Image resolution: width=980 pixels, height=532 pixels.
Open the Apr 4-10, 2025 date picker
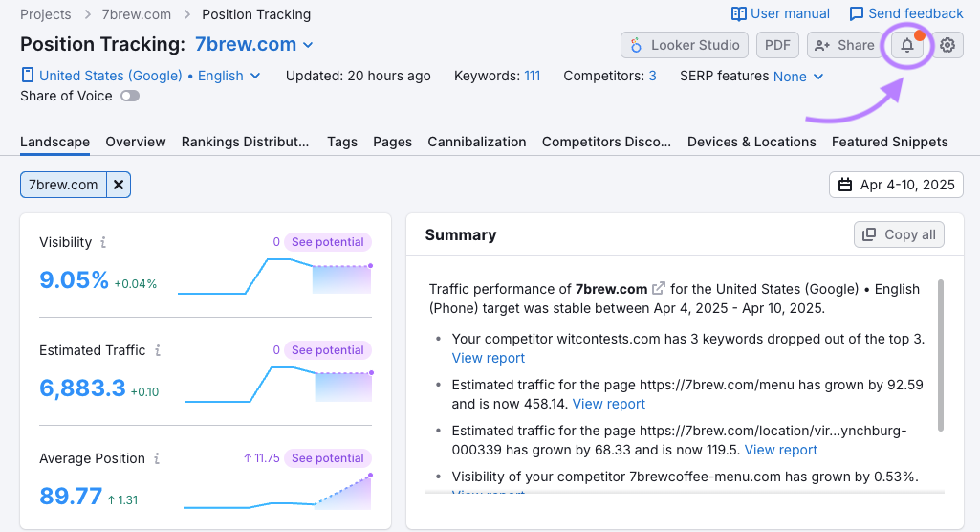pyautogui.click(x=896, y=185)
